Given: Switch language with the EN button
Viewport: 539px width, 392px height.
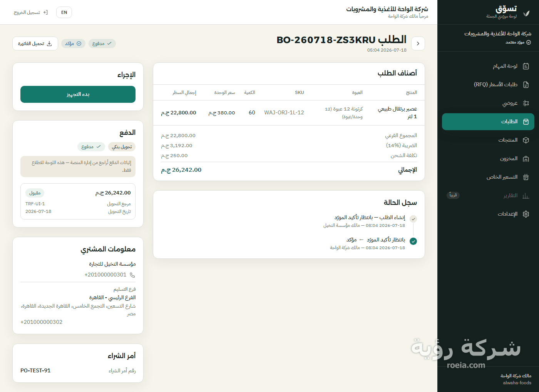Looking at the screenshot, I should (x=64, y=12).
